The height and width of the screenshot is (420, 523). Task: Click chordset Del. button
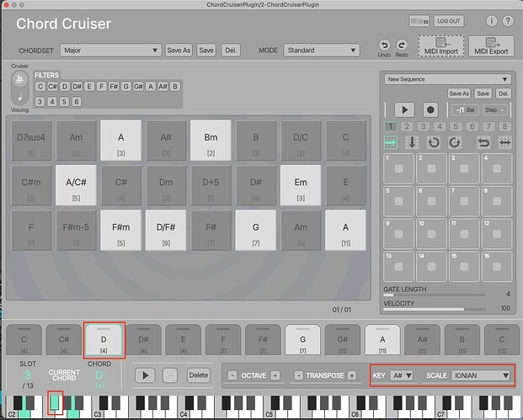231,51
